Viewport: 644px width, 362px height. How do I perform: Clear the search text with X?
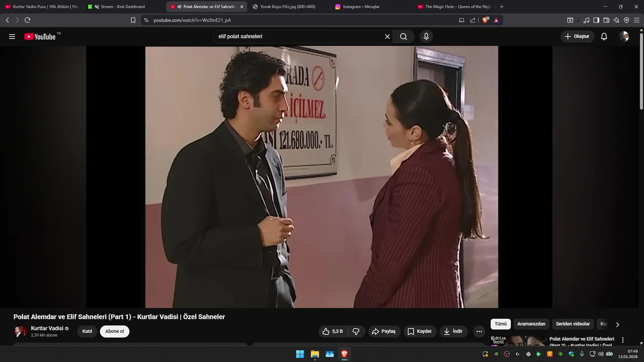click(387, 37)
